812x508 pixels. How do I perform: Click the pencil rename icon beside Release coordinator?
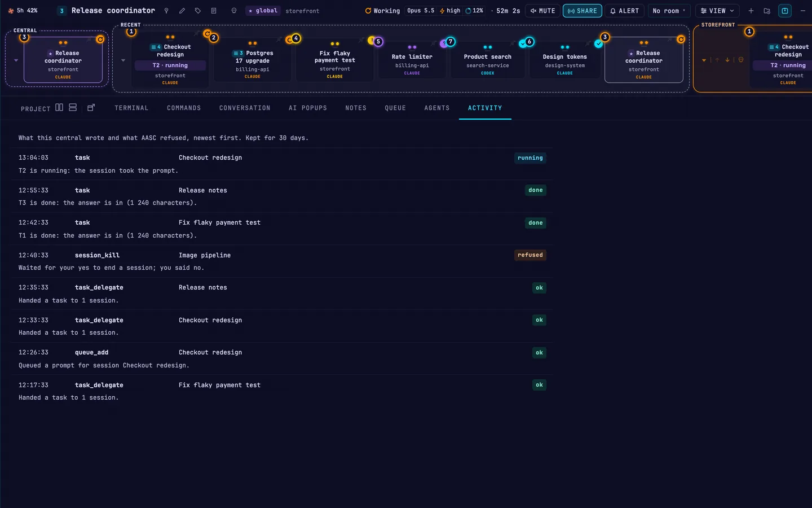point(182,11)
